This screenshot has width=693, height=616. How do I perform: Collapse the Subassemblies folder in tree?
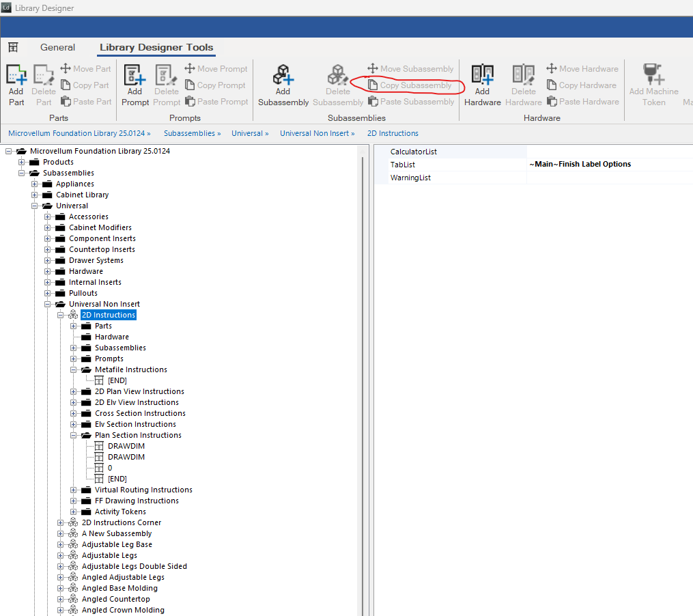[21, 173]
